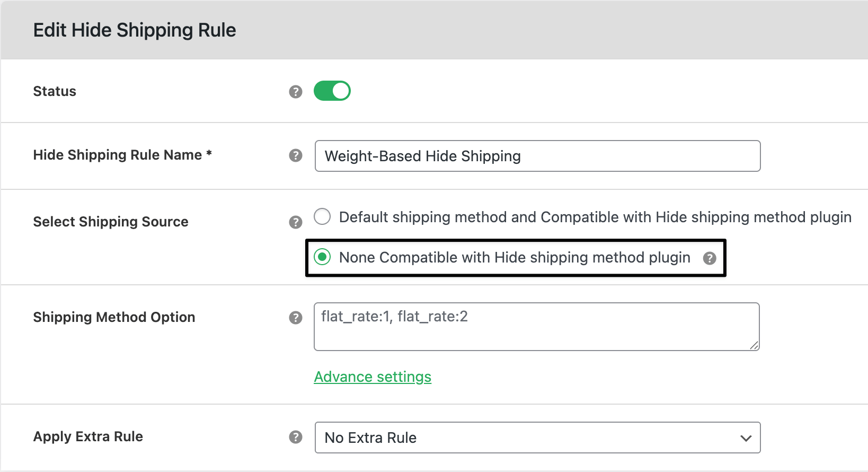Click the green Status toggle knob
This screenshot has height=472, width=868.
click(340, 91)
